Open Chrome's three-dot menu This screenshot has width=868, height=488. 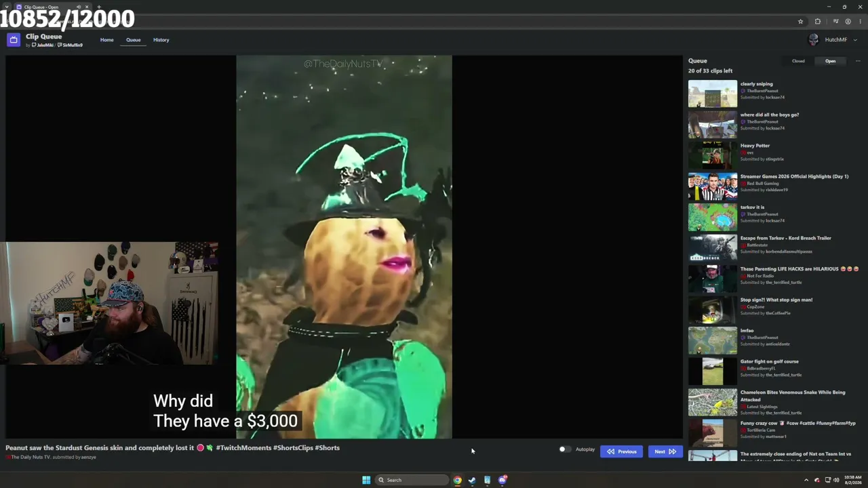[860, 22]
